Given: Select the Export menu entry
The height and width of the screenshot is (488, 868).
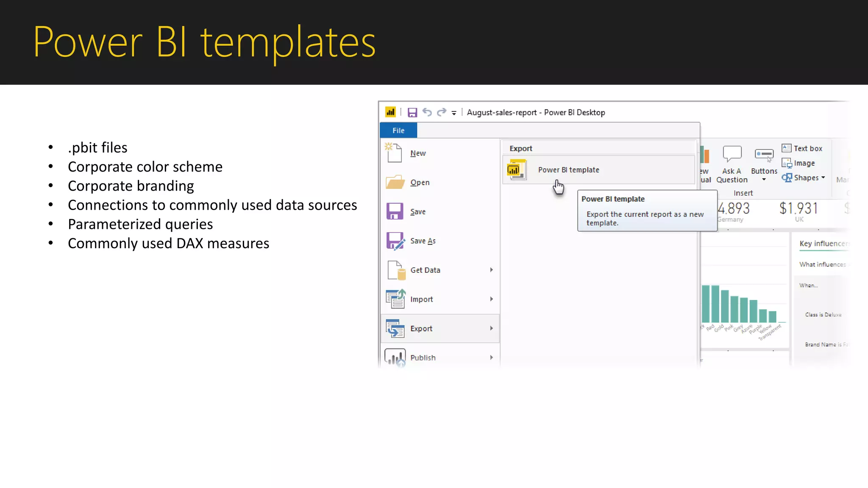Looking at the screenshot, I should (440, 328).
